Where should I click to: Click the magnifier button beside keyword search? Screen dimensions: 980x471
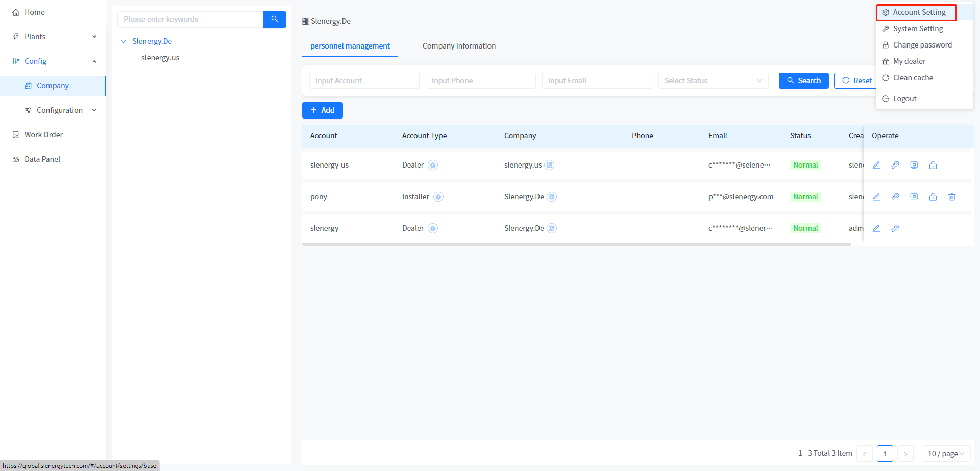pyautogui.click(x=275, y=19)
